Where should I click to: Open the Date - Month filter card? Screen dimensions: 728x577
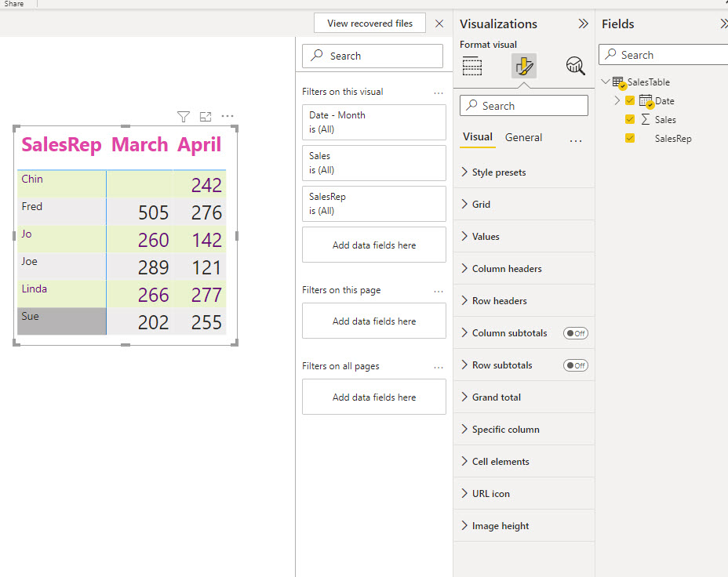click(x=373, y=122)
